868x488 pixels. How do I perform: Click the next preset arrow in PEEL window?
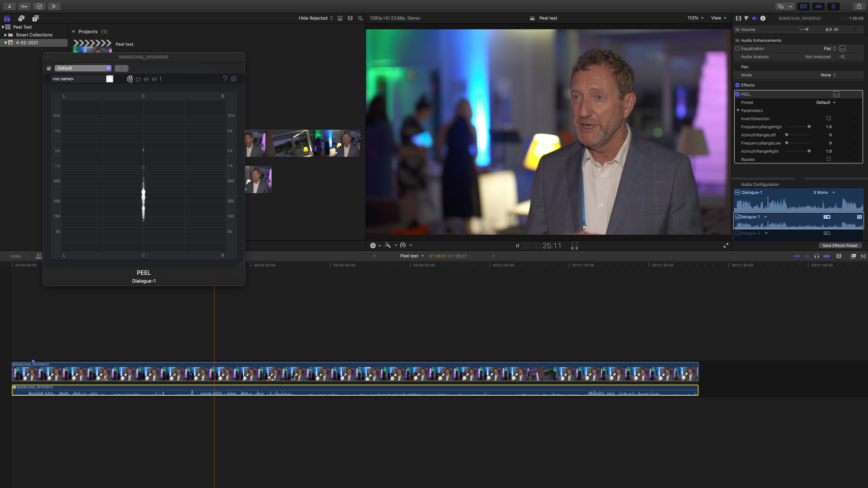tap(125, 68)
